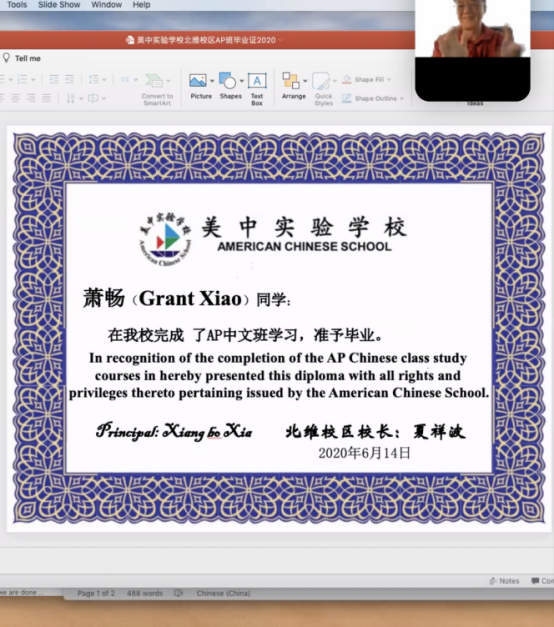Viewport: 554px width, 627px height.
Task: Toggle the Comments pane button
Action: click(542, 581)
